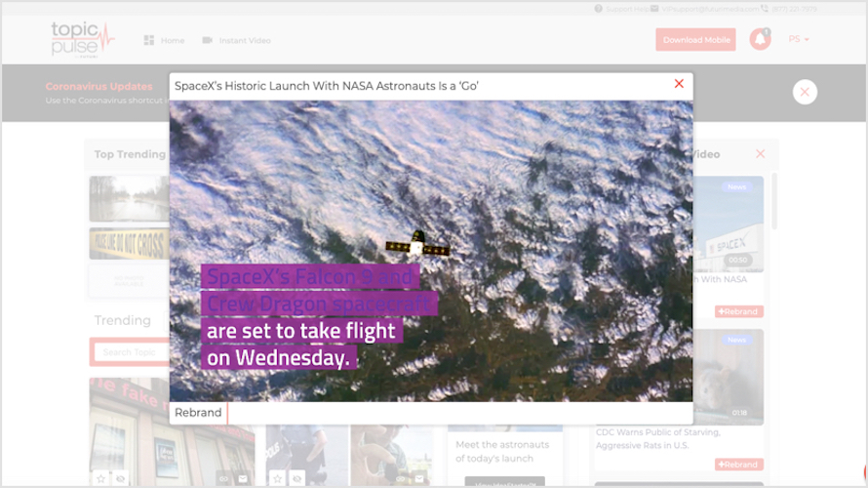
Task: Hide the fake news storefront story
Action: tap(120, 478)
